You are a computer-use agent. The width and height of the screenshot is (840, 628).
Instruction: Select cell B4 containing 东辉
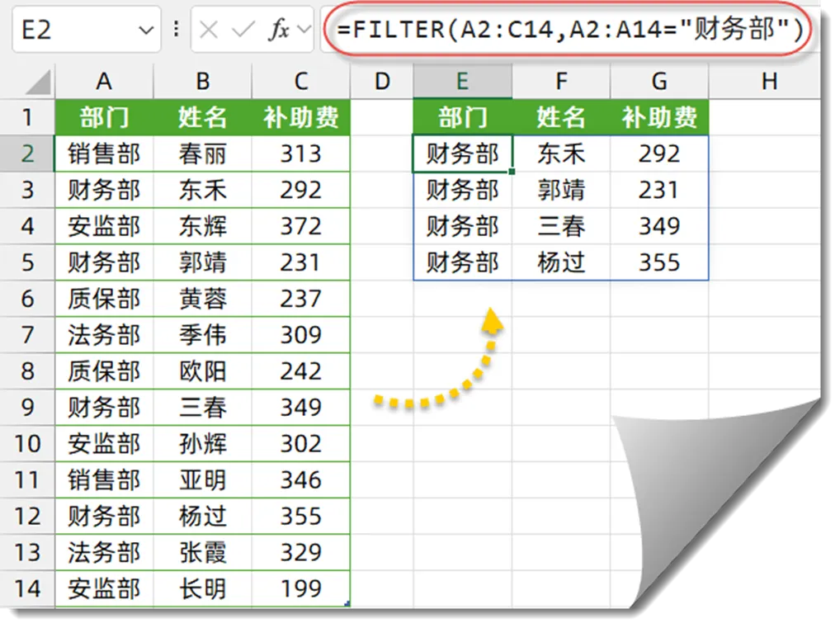pos(202,226)
